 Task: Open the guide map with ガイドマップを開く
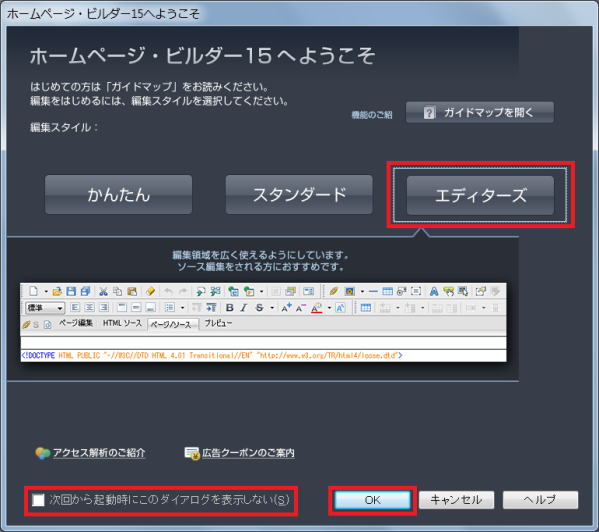[480, 112]
